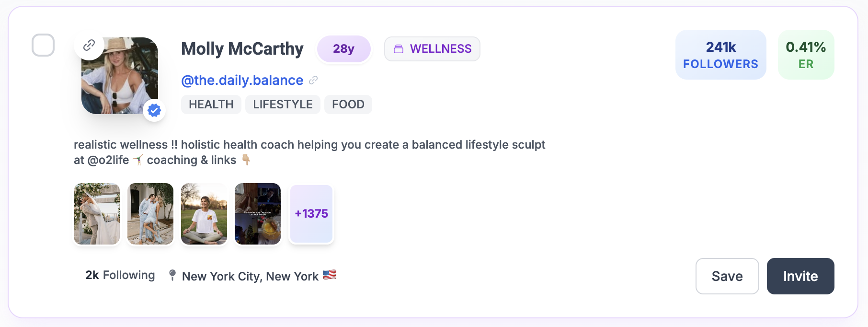This screenshot has height=327, width=868.
Task: Click the 241k FOLLOWERS stat badge
Action: pos(720,54)
